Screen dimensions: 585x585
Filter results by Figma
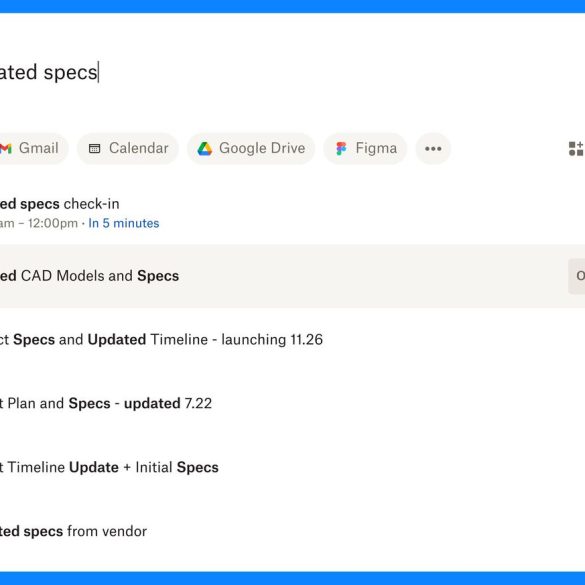pos(365,148)
